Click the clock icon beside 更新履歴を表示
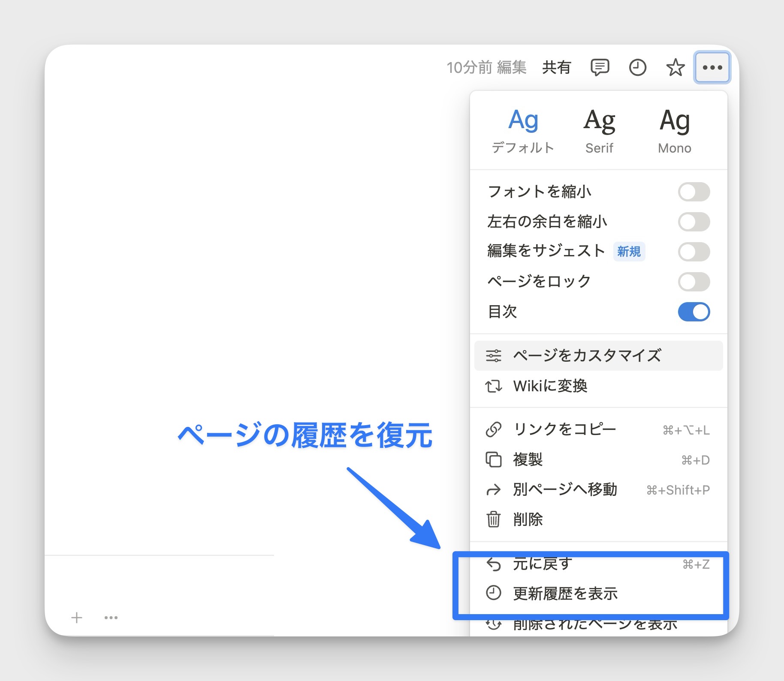Viewport: 784px width, 681px height. click(493, 593)
